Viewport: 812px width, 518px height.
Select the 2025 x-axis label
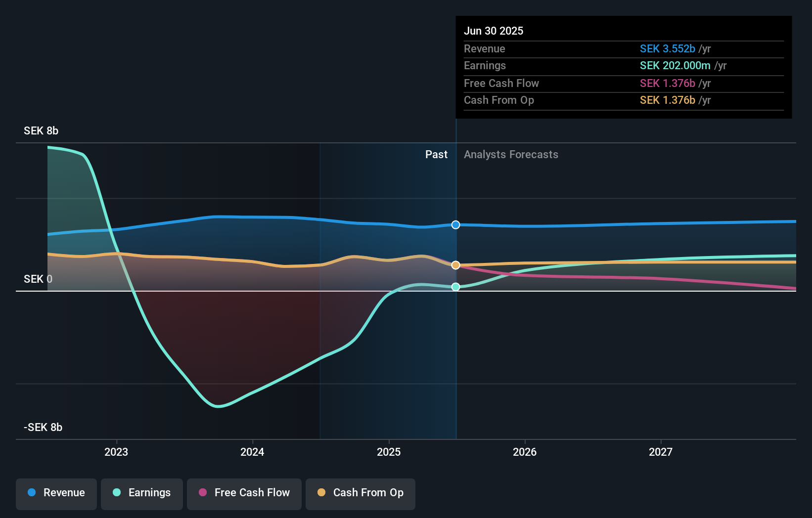(389, 452)
